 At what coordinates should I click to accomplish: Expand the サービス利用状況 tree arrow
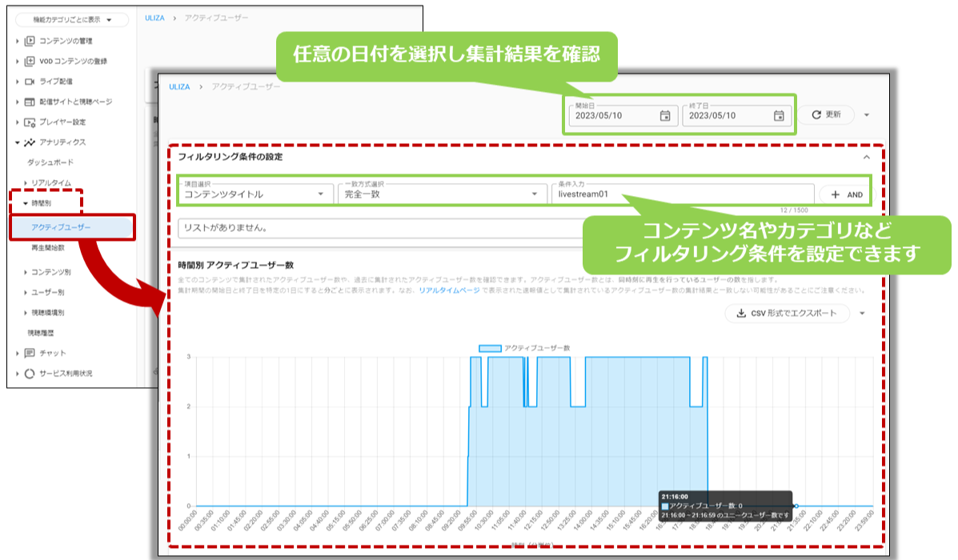tap(17, 374)
